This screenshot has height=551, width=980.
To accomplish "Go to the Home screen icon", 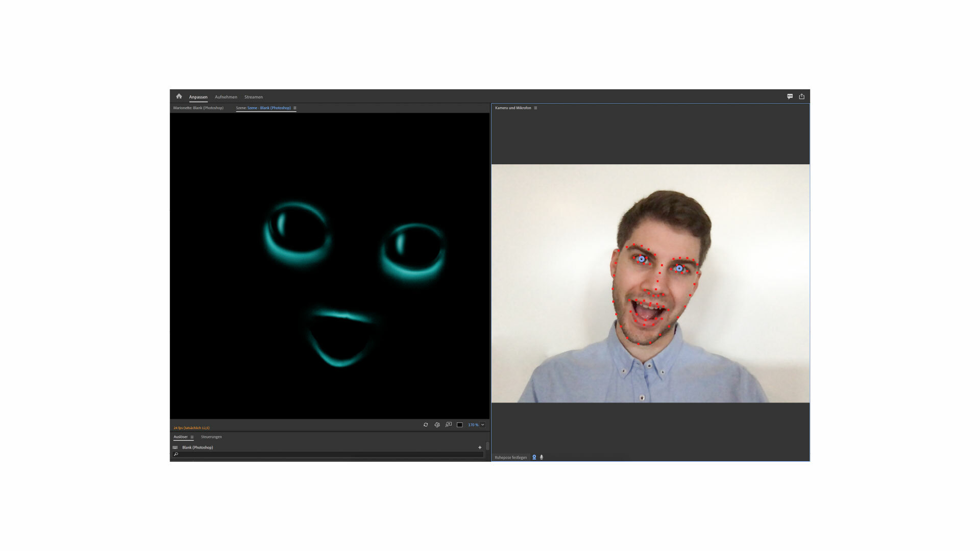I will click(179, 96).
